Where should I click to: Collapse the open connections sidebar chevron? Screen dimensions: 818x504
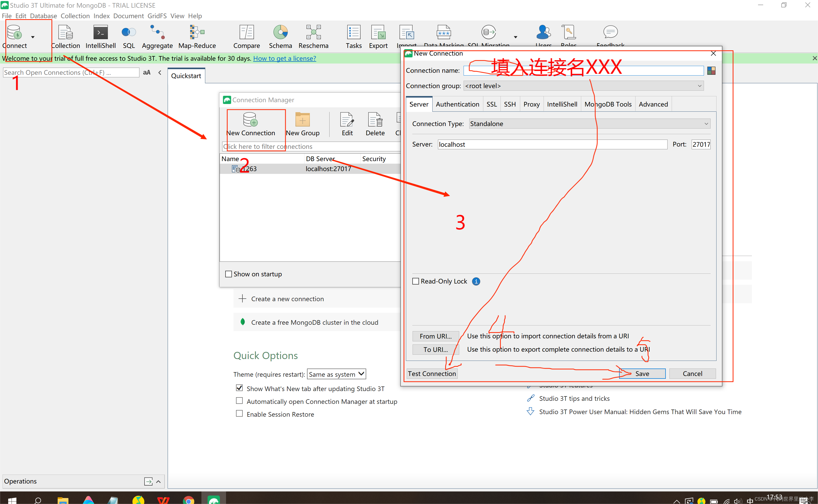click(x=160, y=72)
